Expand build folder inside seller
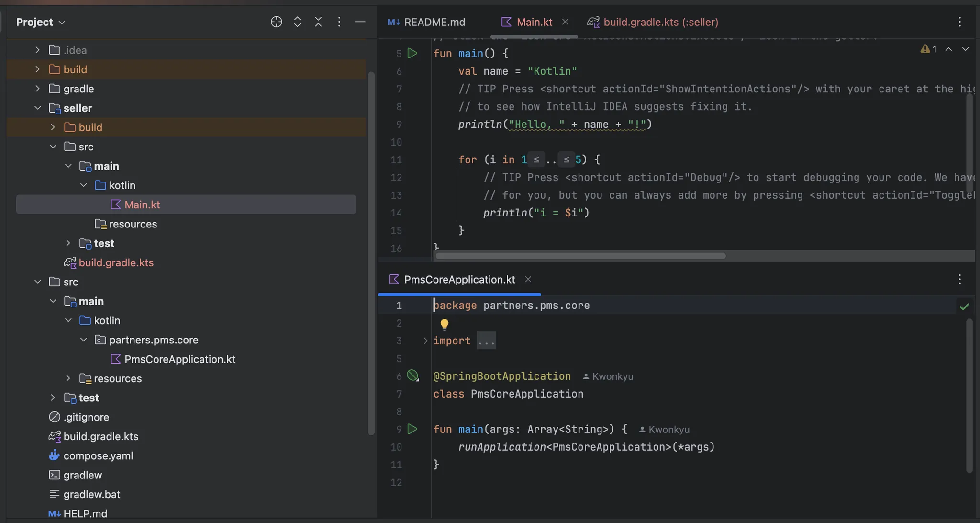 (53, 127)
